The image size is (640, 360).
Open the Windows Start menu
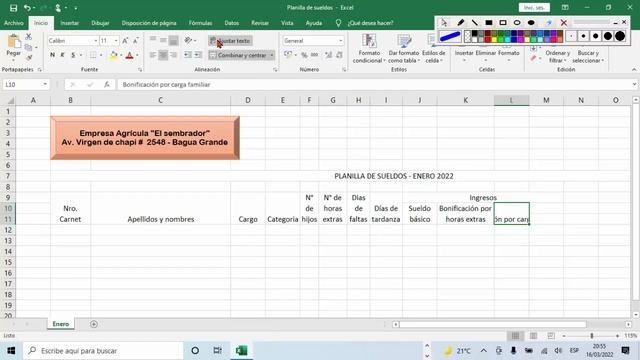click(x=11, y=351)
